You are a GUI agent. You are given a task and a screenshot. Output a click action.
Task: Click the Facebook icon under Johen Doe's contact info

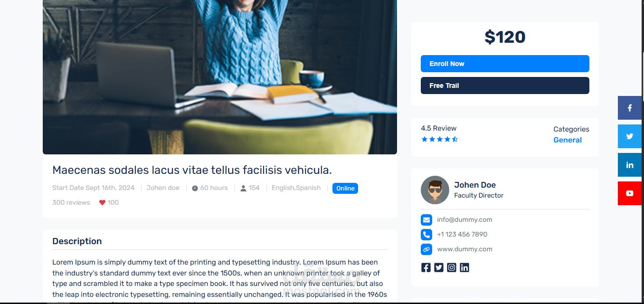[426, 267]
